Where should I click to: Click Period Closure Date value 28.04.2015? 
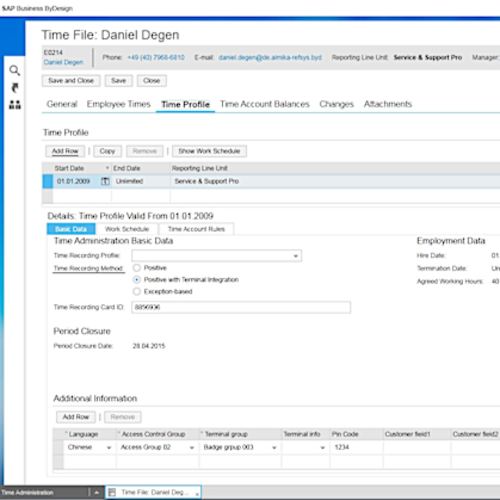pyautogui.click(x=149, y=346)
